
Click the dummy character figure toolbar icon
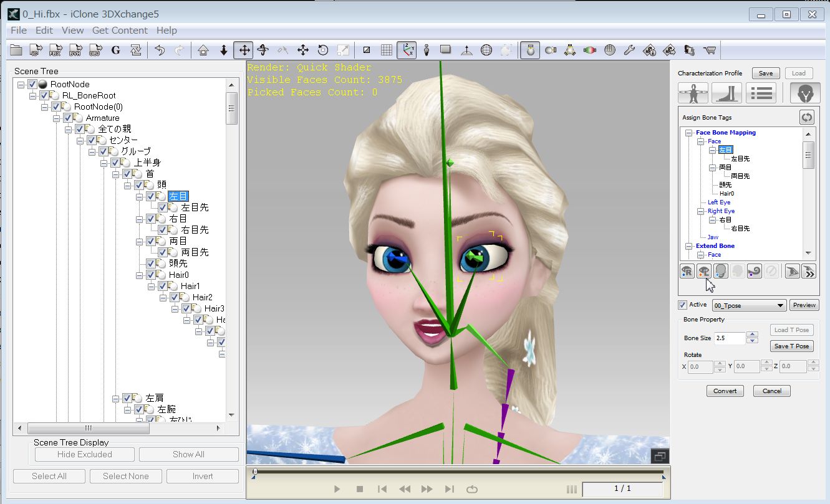pos(427,50)
